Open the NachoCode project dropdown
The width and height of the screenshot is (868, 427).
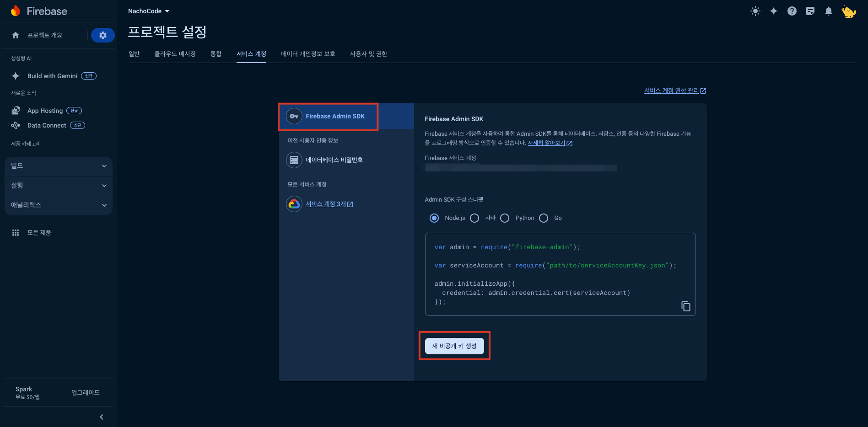pos(149,11)
